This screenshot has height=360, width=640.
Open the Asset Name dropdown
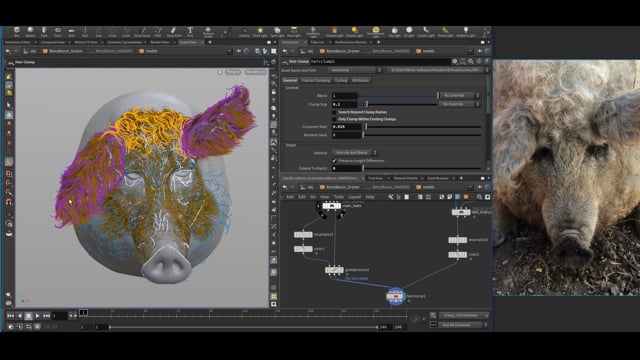(355, 70)
